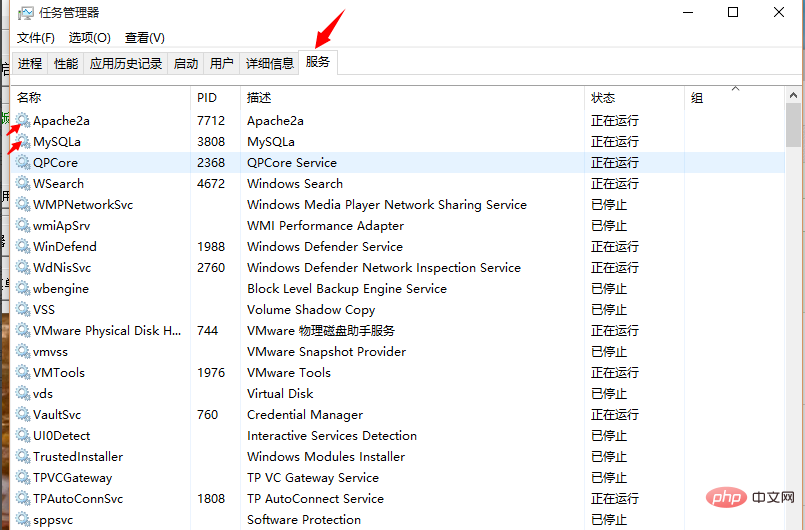Click the gear icon beside vmvss

[x=23, y=351]
